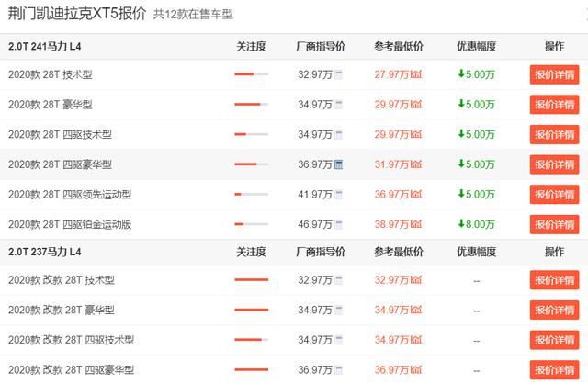Click price trend chart icon beside 31.97万
The image size is (588, 384).
tap(416, 164)
